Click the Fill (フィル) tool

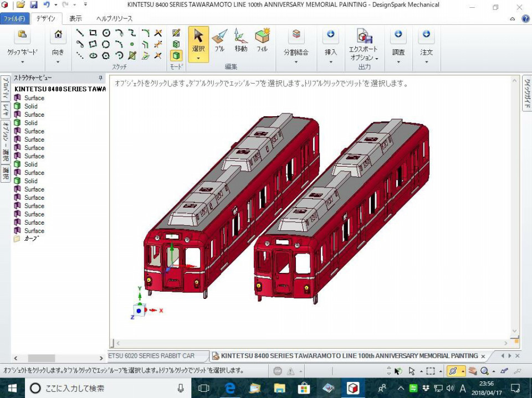click(262, 40)
